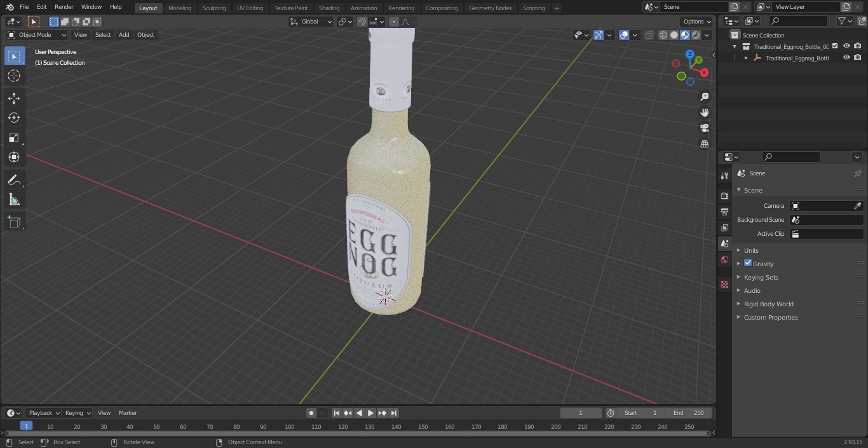
Task: Click the Options button
Action: click(x=697, y=22)
